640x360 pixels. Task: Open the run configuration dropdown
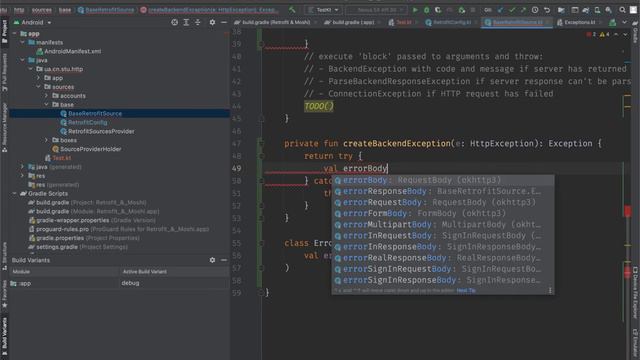(324, 9)
